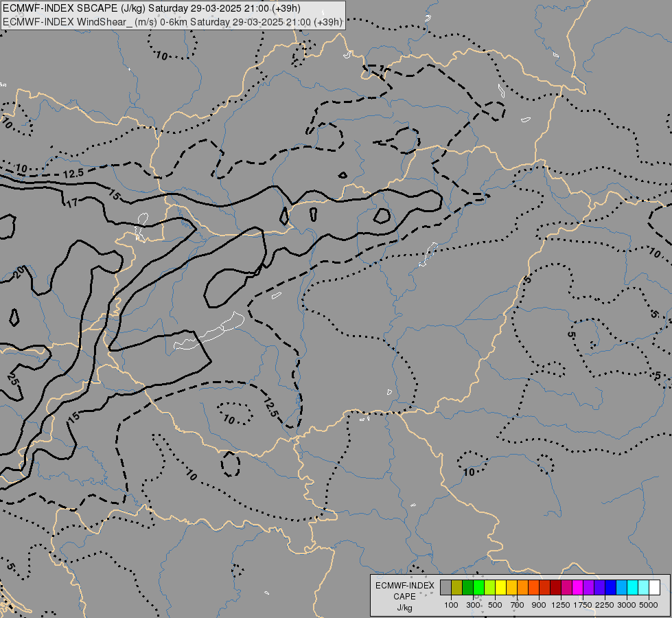Select the gray swatch in CAPE legend

(445, 588)
